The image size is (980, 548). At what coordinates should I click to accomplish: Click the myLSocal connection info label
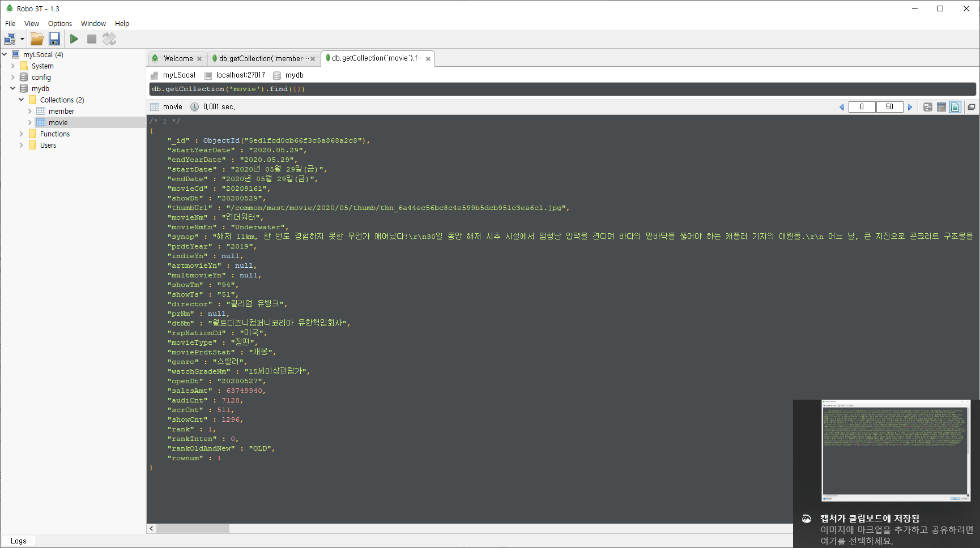coord(179,75)
